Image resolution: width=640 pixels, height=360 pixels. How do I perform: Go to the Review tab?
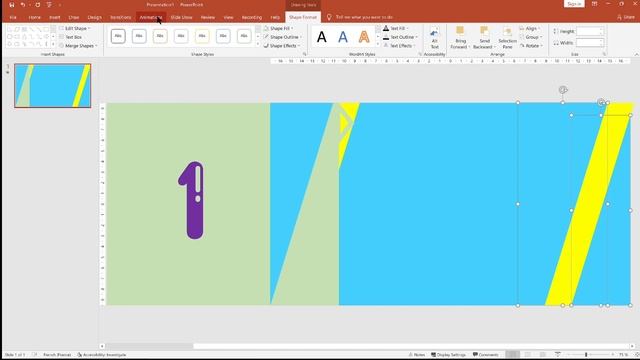click(207, 18)
